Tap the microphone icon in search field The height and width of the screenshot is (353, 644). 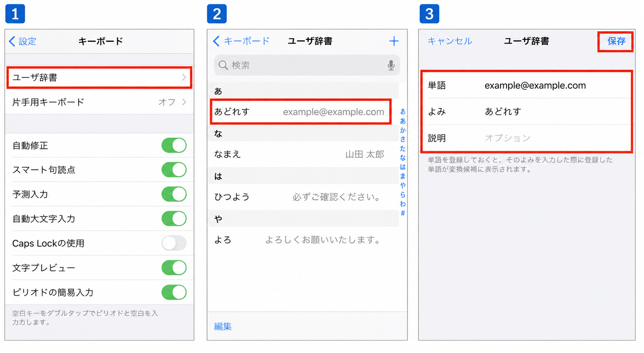391,65
